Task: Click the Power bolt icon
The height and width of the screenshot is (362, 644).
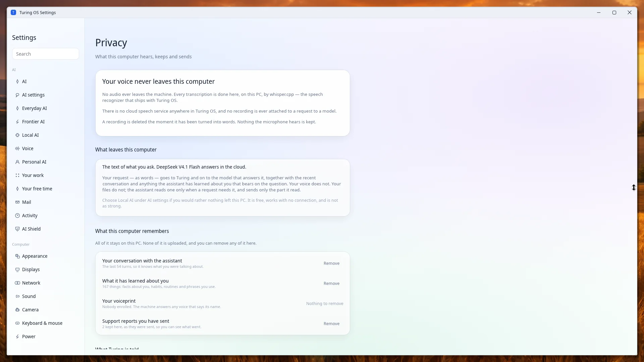Action: click(17, 337)
